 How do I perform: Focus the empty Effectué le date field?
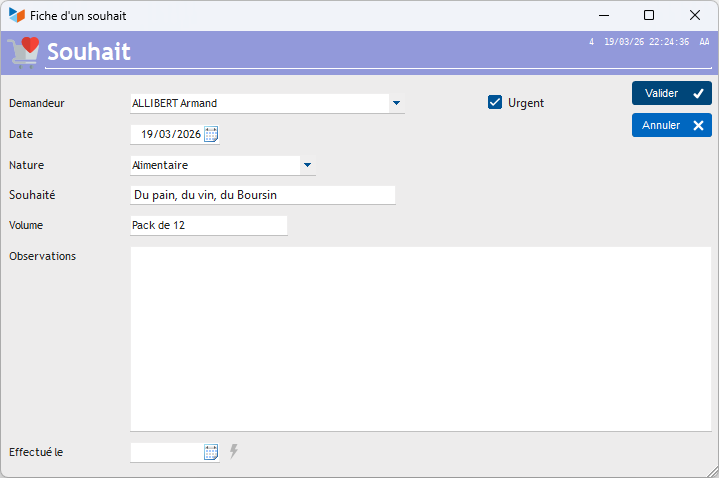(x=166, y=452)
